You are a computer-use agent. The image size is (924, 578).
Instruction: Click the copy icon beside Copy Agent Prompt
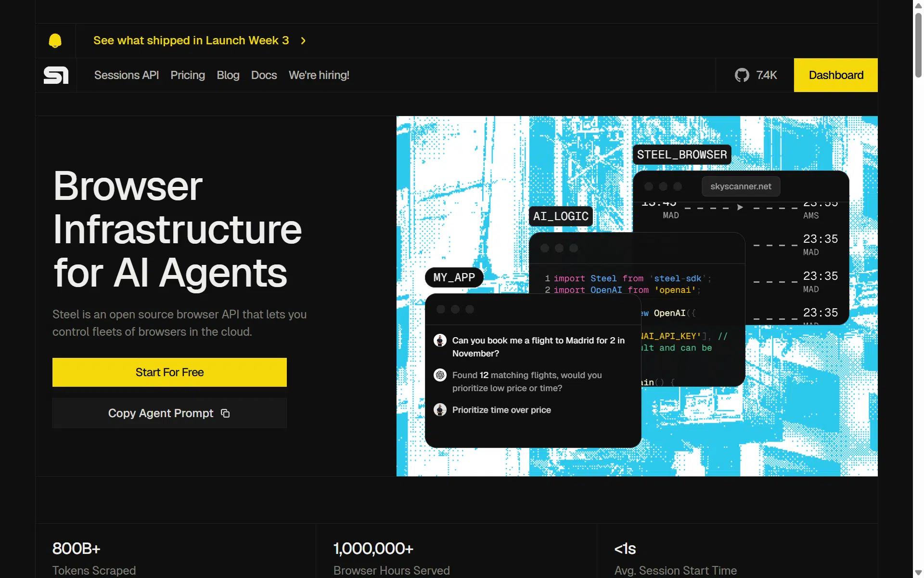coord(225,413)
